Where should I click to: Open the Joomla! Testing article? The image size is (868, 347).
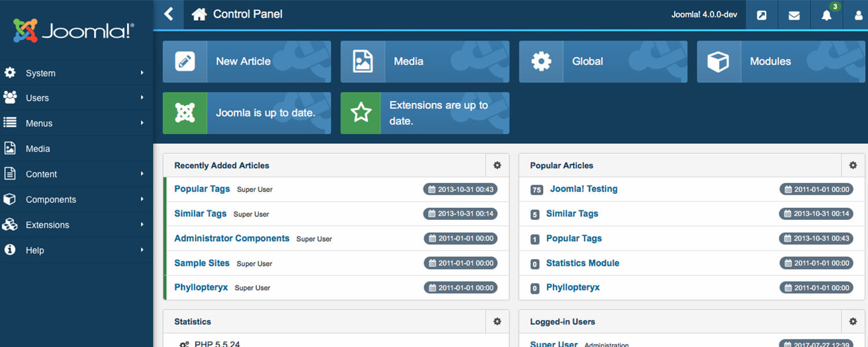(x=584, y=189)
